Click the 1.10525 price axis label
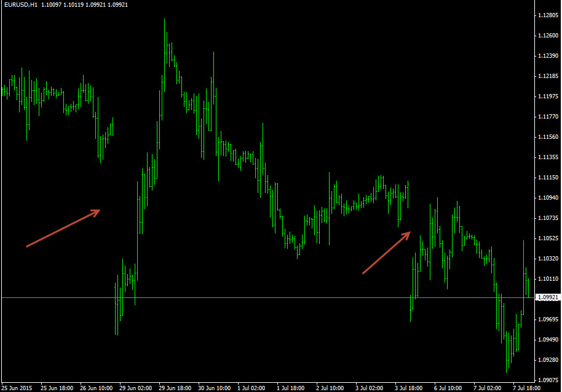The image size is (562, 392). click(x=547, y=238)
